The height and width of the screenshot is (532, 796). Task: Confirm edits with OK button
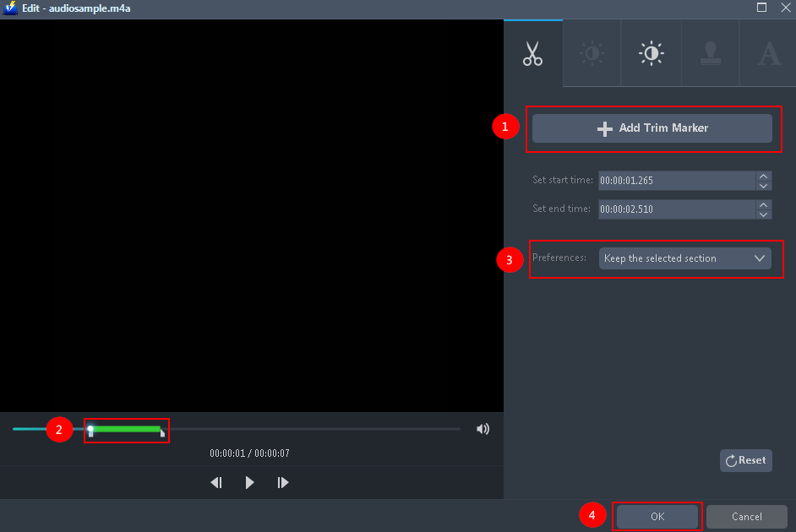click(657, 516)
